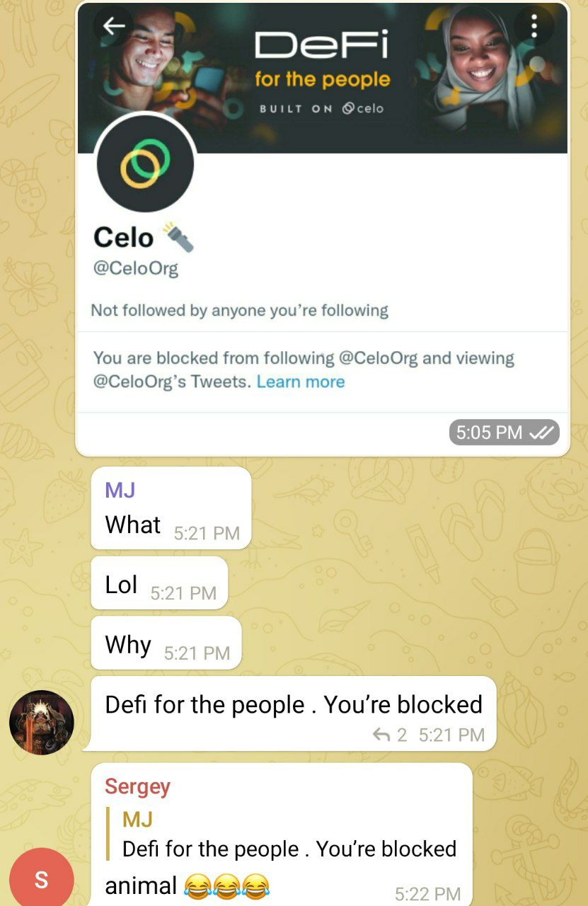
Task: Tap the @CeloOrg handle text
Action: tap(135, 269)
